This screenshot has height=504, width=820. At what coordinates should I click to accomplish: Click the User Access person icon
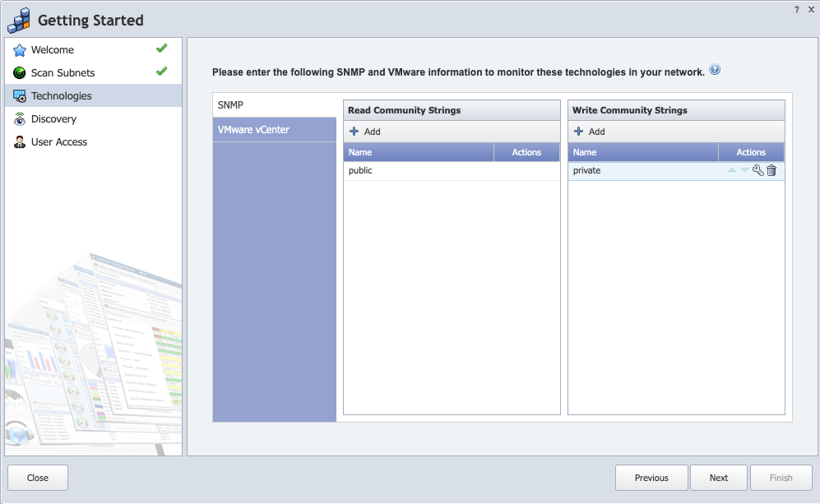coord(20,142)
